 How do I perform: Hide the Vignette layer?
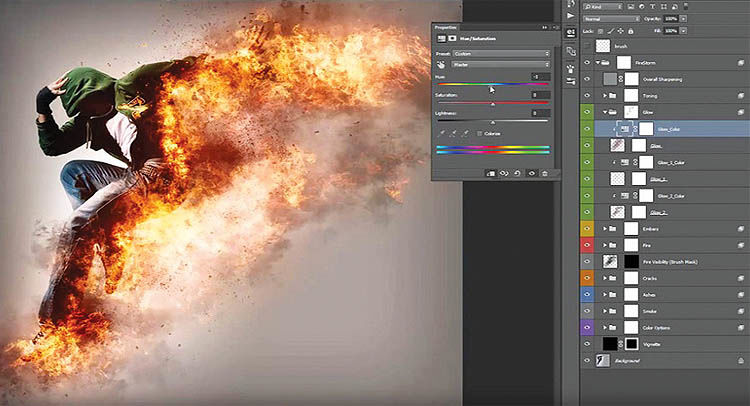tap(587, 344)
